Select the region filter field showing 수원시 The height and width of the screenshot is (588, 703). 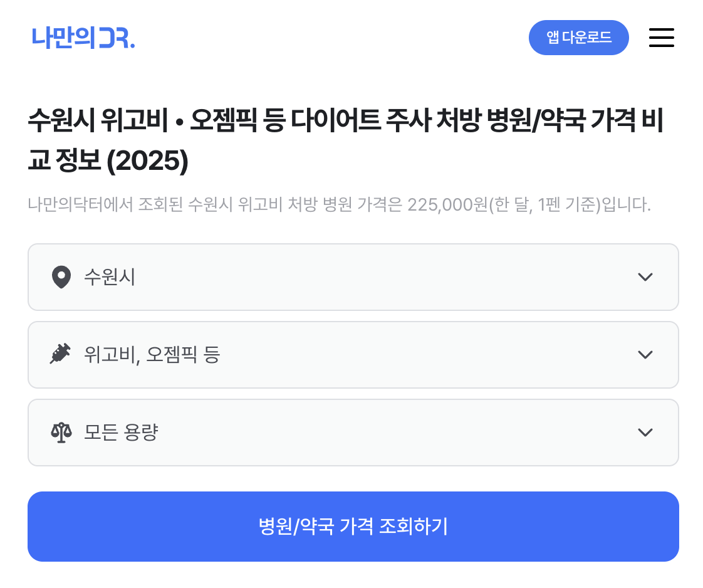[x=353, y=277]
